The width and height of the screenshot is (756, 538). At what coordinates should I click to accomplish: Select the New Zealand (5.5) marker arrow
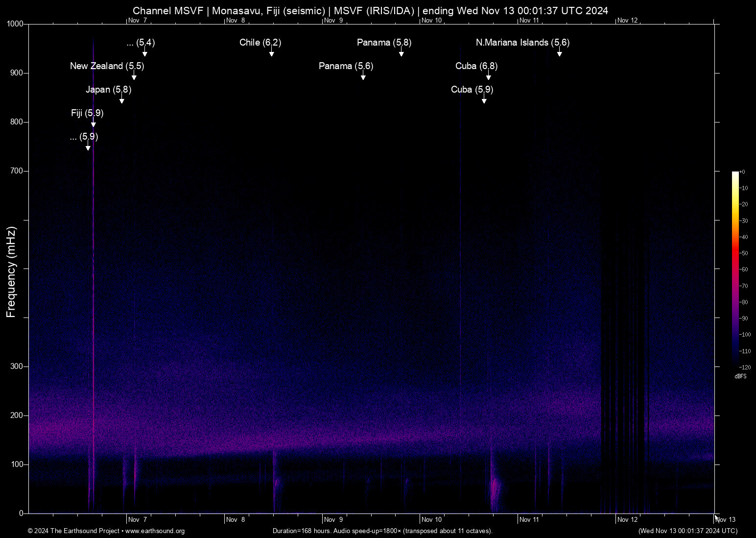click(x=134, y=77)
